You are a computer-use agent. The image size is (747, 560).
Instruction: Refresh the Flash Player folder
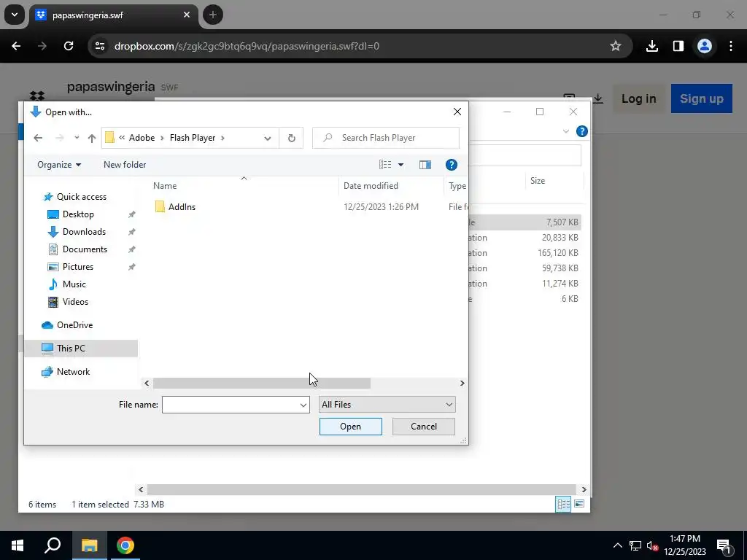292,138
